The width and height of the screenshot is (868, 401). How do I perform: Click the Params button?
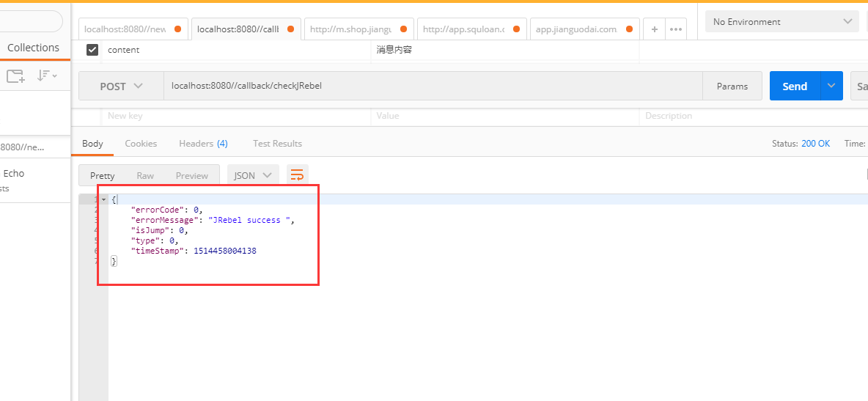coord(732,86)
